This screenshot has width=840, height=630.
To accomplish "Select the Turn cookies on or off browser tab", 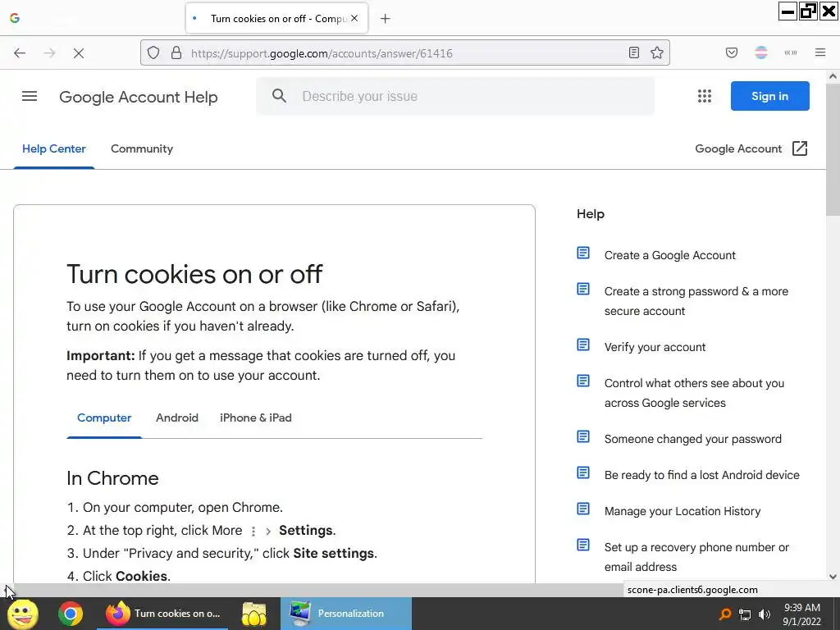I will [276, 18].
